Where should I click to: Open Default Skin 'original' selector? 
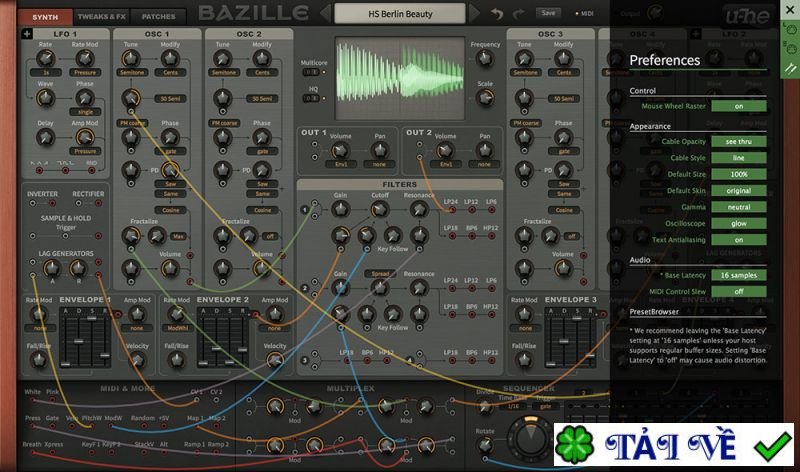pos(739,190)
